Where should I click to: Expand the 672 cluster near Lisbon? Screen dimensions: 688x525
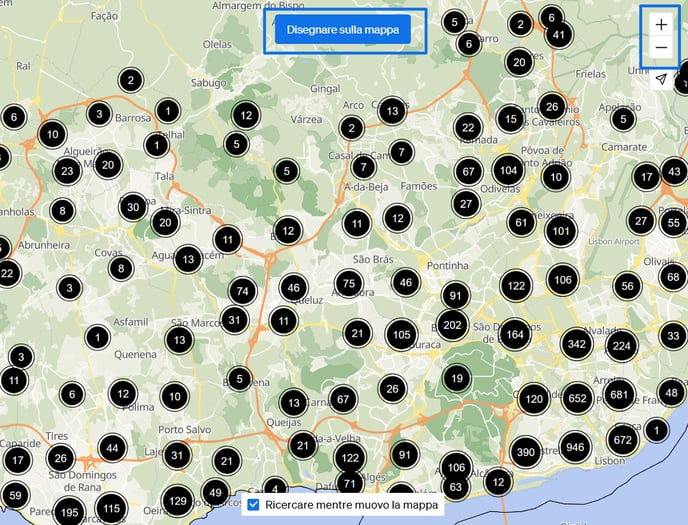(x=622, y=439)
